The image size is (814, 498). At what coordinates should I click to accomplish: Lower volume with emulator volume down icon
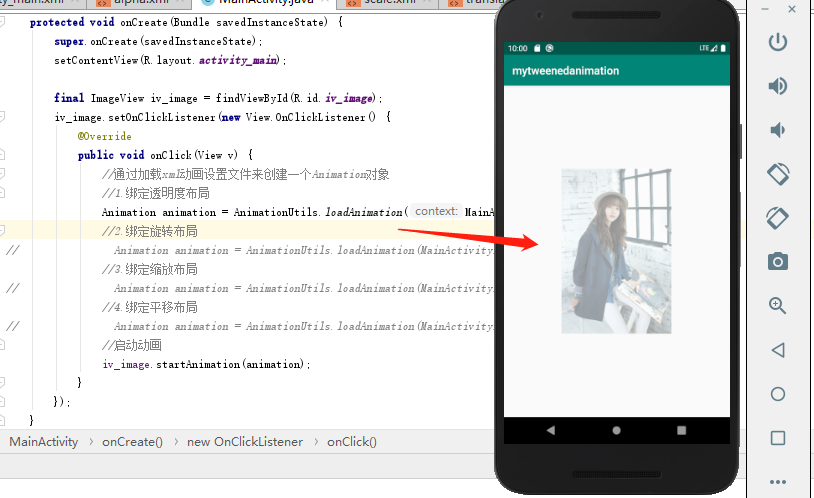[x=778, y=130]
